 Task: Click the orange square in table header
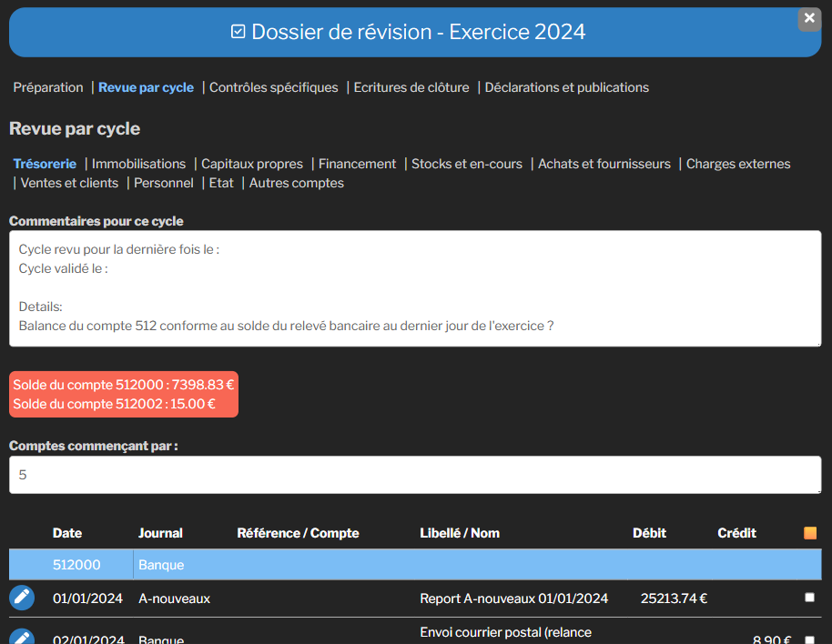(x=810, y=533)
